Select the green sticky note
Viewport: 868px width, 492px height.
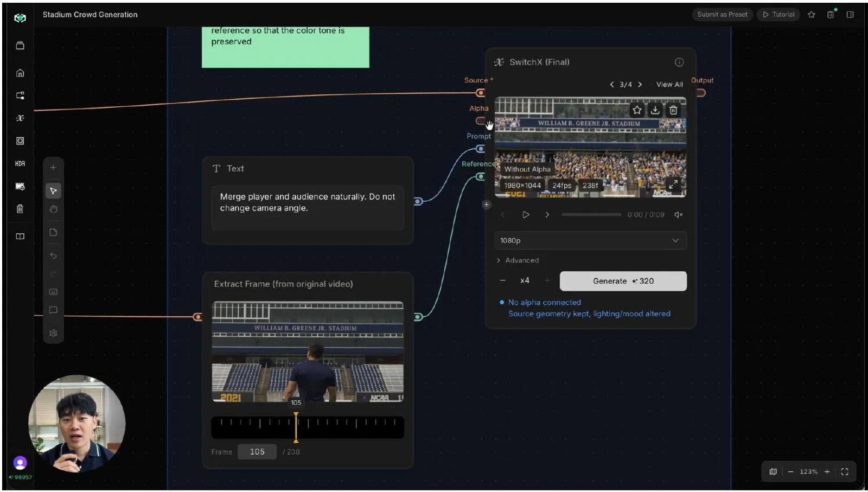coord(285,47)
